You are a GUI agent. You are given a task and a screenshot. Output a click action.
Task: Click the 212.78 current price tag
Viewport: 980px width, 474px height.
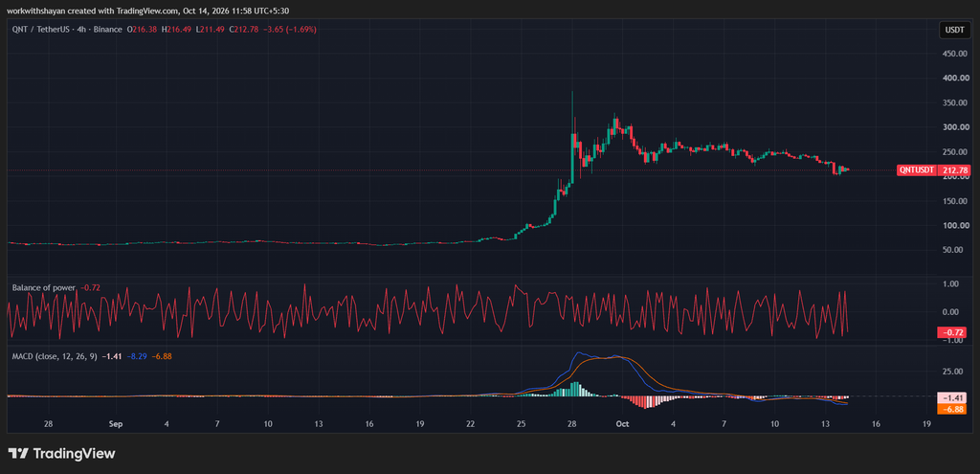[954, 169]
